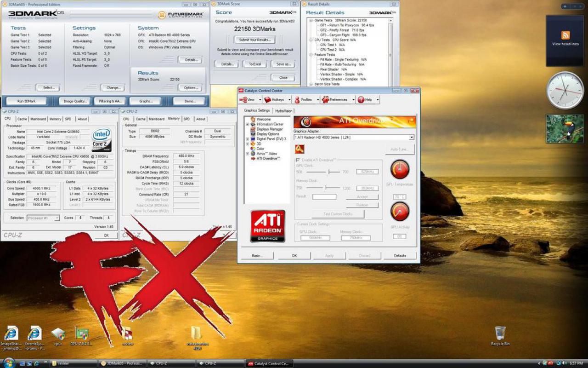Click Save as button in 3DMark Score
The height and width of the screenshot is (368, 588).
point(283,64)
